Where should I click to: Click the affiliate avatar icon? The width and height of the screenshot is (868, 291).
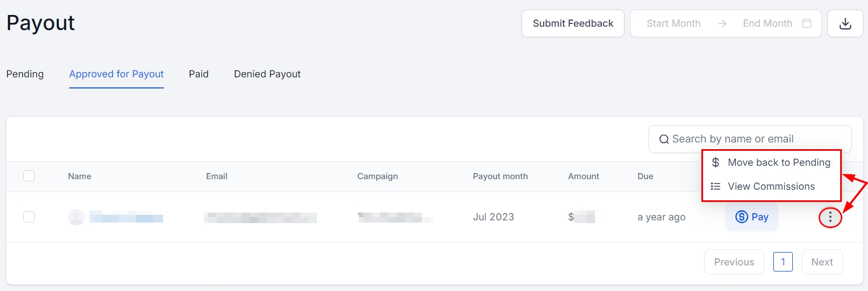pos(76,217)
